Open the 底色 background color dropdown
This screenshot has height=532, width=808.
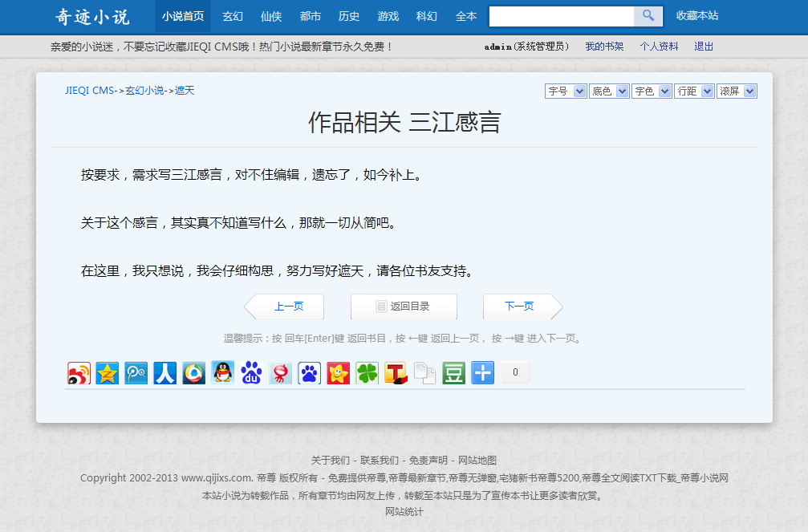click(608, 91)
